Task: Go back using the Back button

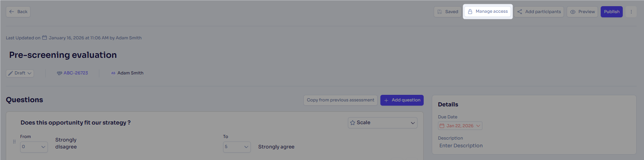Action: pos(18,12)
